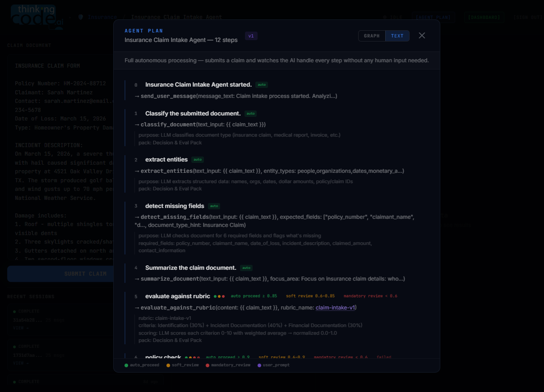Click the Sign Out button
The height and width of the screenshot is (392, 544).
tap(527, 18)
